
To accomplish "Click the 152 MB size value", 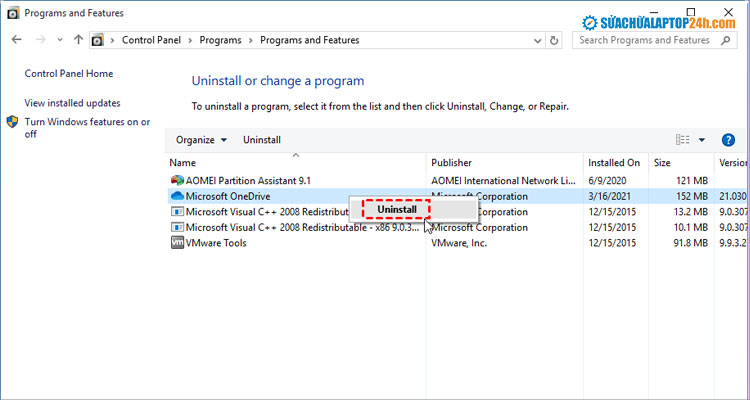I will [x=692, y=196].
